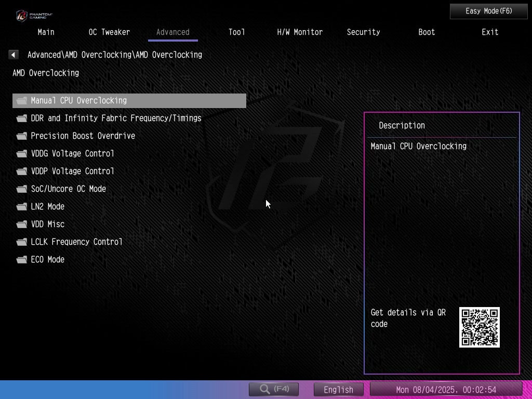The width and height of the screenshot is (532, 399).
Task: Click 'Manual CPU Overclocking' text in Description panel
Action: click(x=418, y=146)
